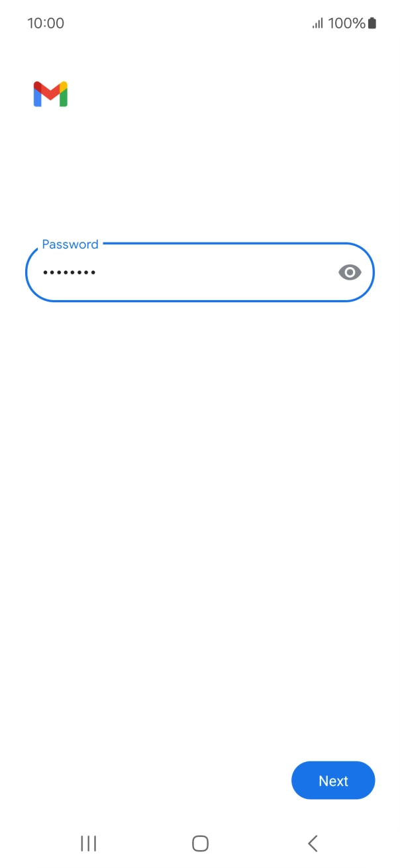Screen dimensions: 400x868
Task: Tap the battery icon in the status bar
Action: [x=372, y=23]
